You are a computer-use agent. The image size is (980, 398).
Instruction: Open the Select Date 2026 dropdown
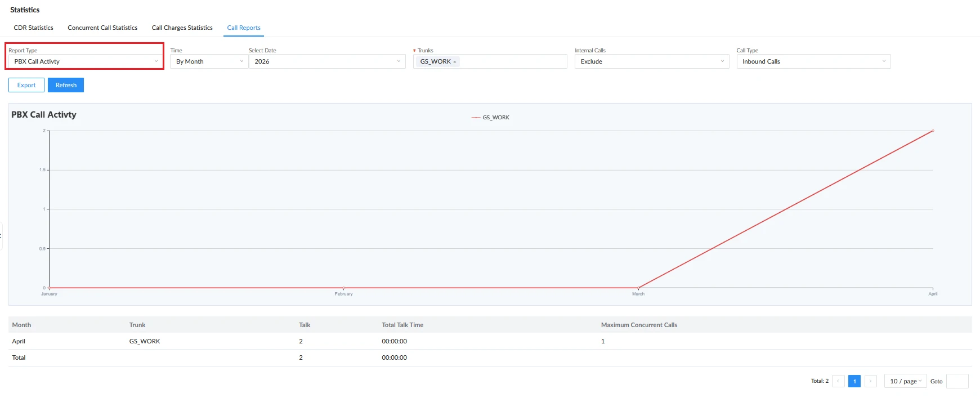tap(327, 61)
